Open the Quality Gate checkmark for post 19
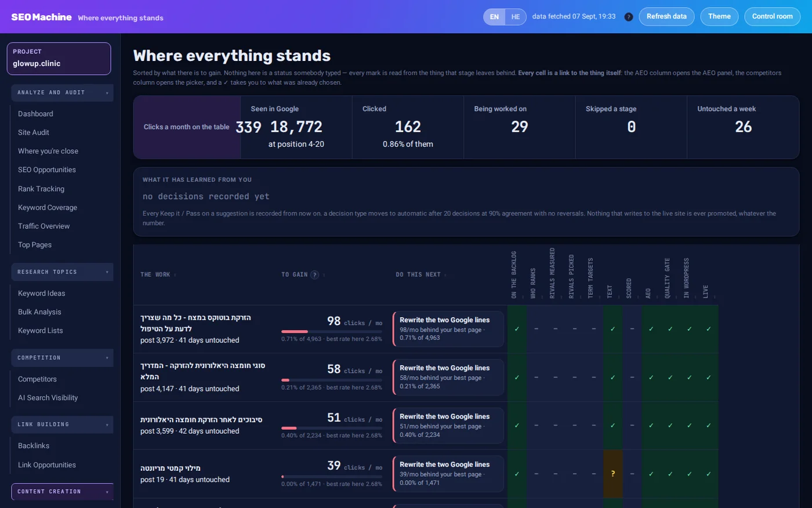Screen dimensions: 812x508 tap(670, 474)
